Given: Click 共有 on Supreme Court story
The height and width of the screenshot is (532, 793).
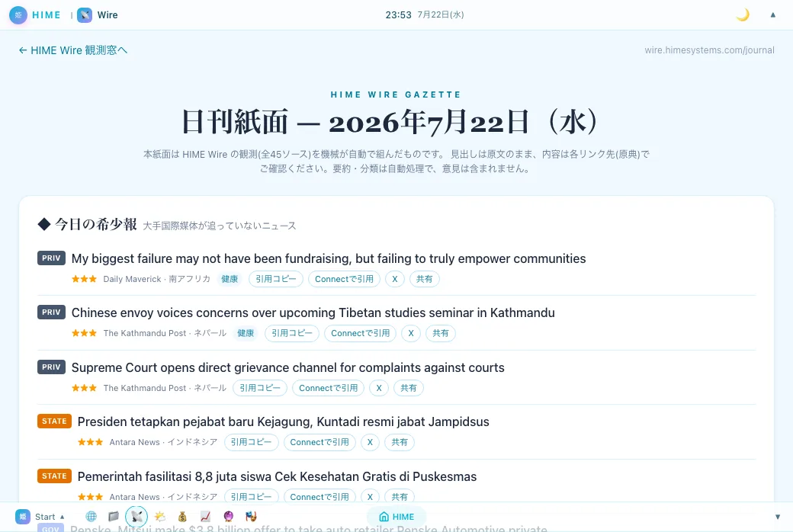Looking at the screenshot, I should tap(409, 388).
